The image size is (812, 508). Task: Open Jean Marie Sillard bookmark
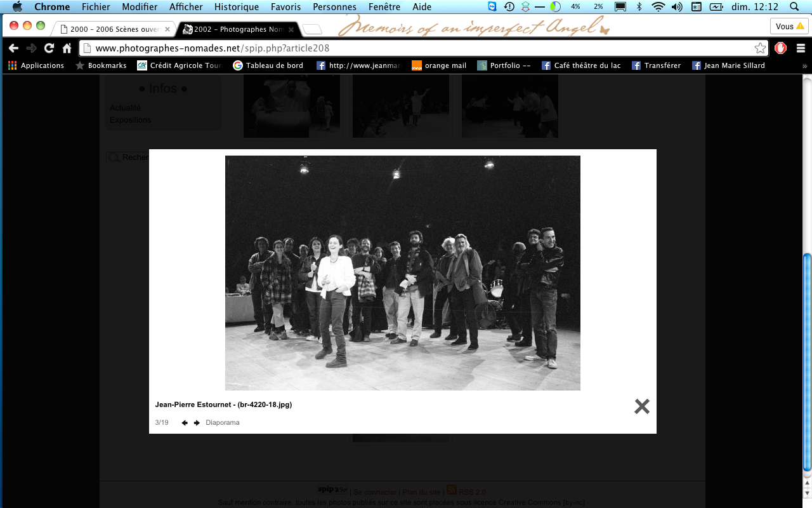(x=728, y=65)
